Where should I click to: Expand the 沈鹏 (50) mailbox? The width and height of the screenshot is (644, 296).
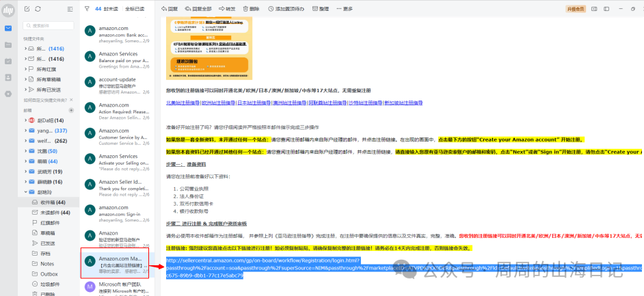[25, 151]
